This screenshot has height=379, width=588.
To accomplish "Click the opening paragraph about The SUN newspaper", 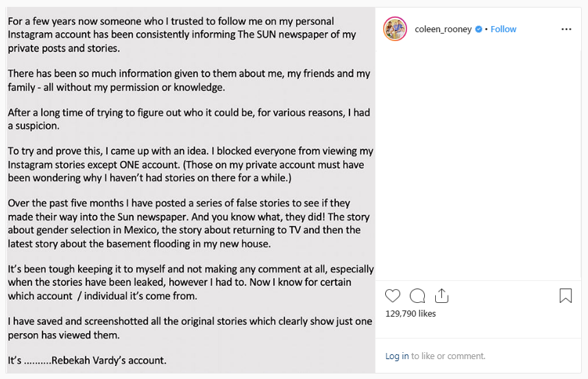I will 182,34.
